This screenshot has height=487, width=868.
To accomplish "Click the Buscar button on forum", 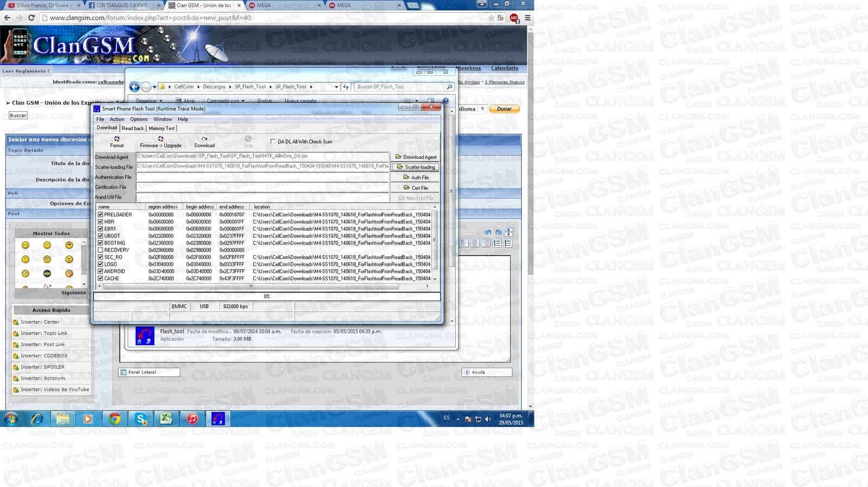I will click(x=18, y=116).
